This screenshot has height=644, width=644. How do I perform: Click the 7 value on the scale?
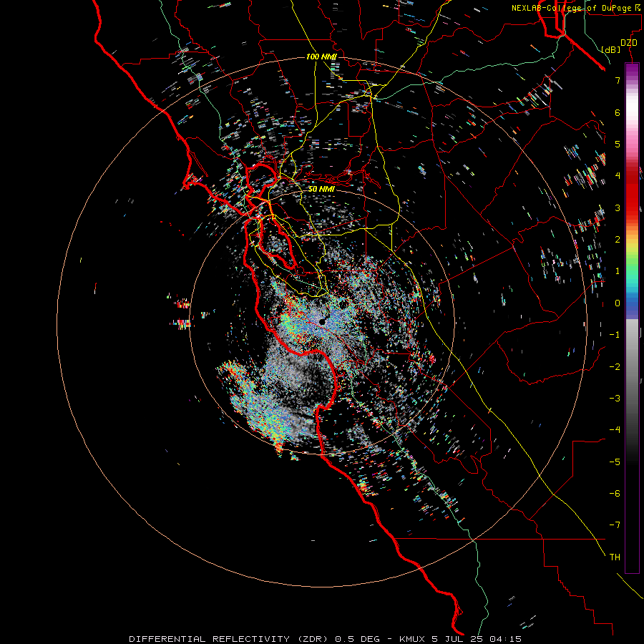618,80
